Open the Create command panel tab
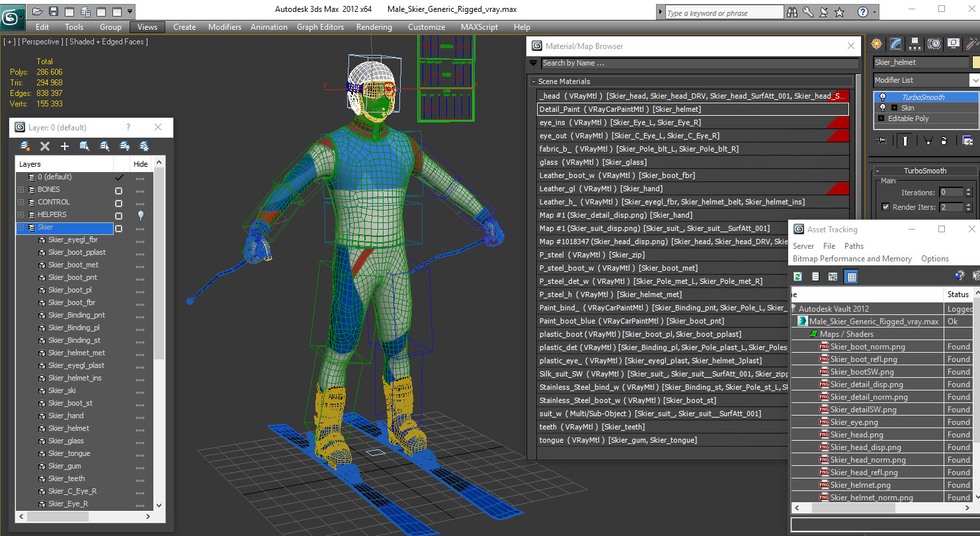This screenshot has height=536, width=980. pyautogui.click(x=877, y=44)
